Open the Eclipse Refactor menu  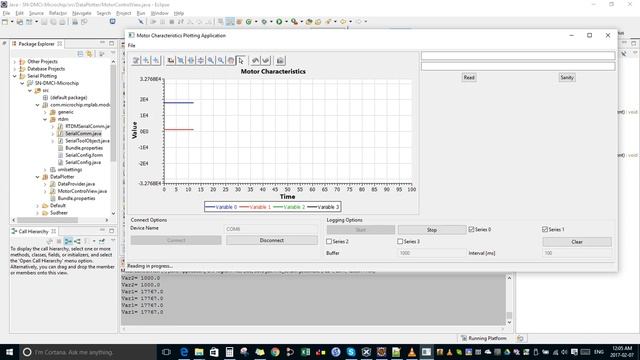pos(58,13)
